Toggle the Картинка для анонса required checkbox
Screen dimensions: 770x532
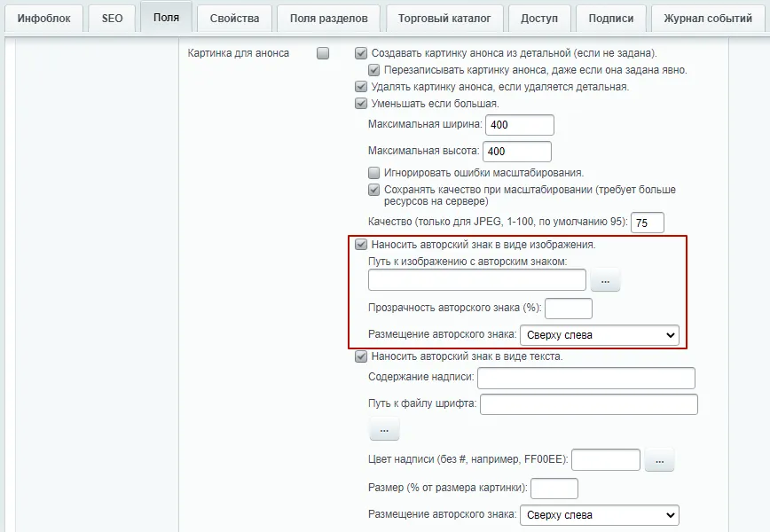tap(323, 53)
